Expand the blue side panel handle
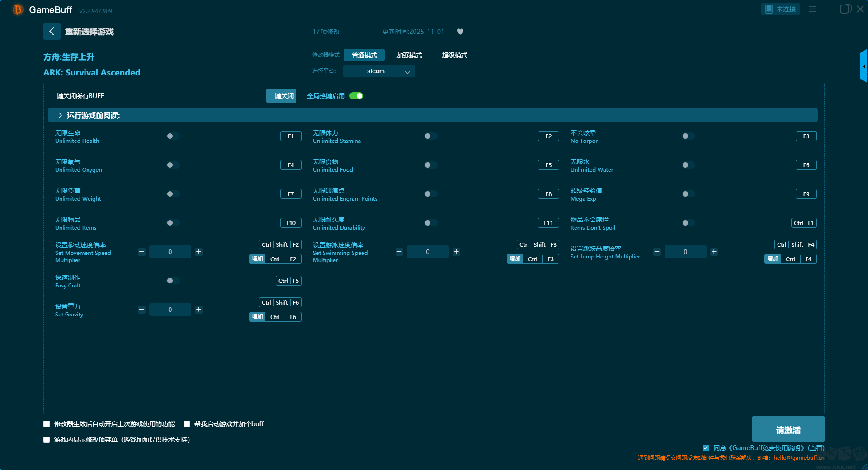This screenshot has width=868, height=470. coord(863,66)
